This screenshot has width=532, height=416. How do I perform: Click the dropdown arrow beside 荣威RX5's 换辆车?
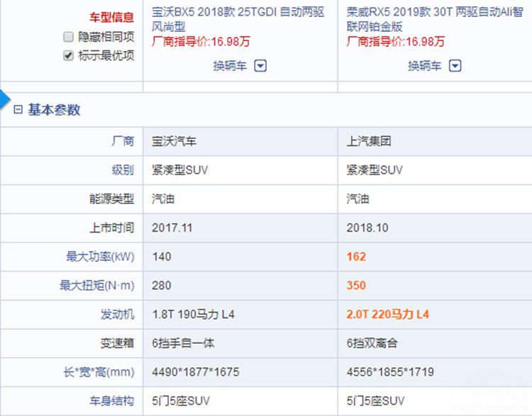pos(455,66)
